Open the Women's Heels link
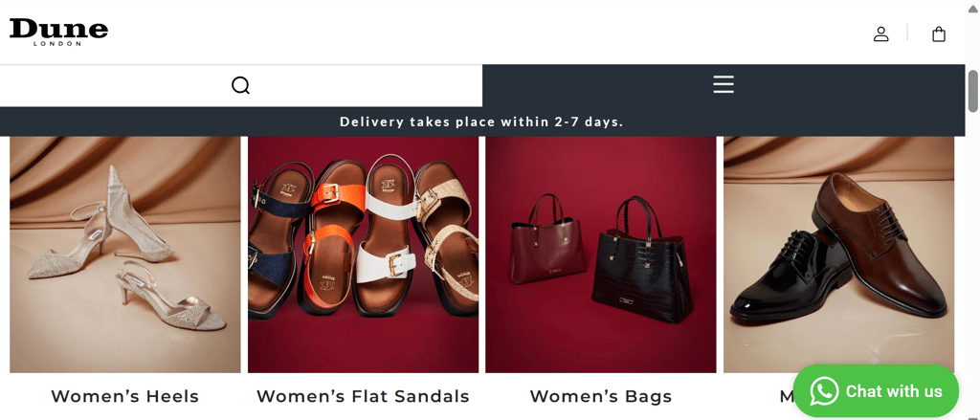 [x=125, y=396]
